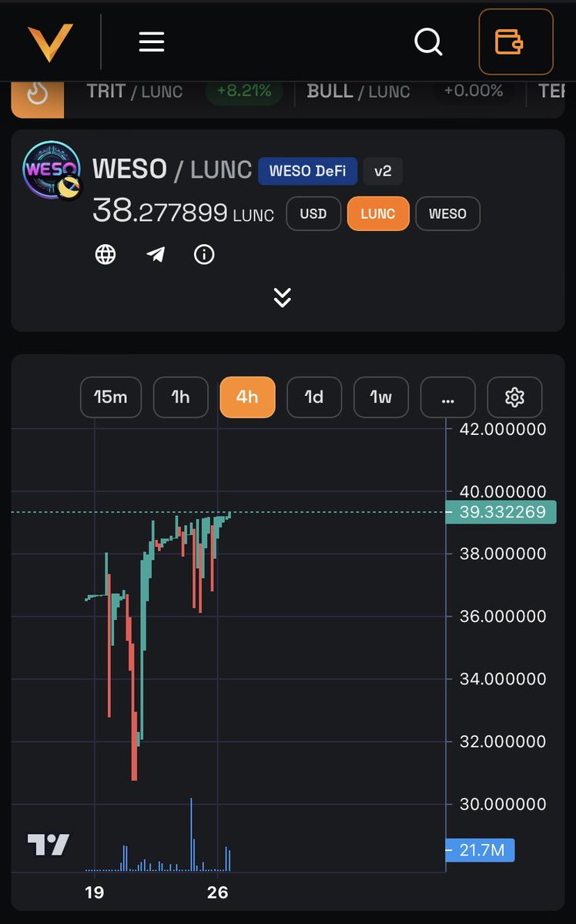The width and height of the screenshot is (576, 924).
Task: Open the hamburger navigation menu
Action: tap(152, 41)
